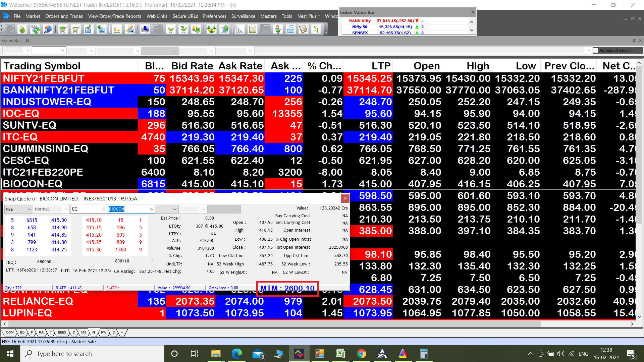The image size is (644, 362).
Task: Open the pie chart magnifier toolbar icon
Action: pos(48,29)
